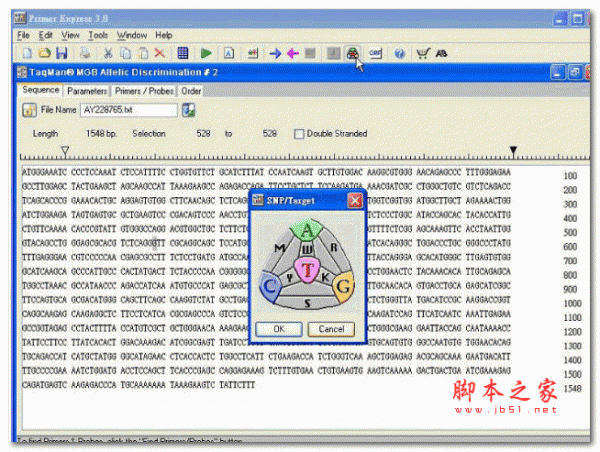
Task: Click the hollow triangle ruler marker
Action: click(x=65, y=151)
